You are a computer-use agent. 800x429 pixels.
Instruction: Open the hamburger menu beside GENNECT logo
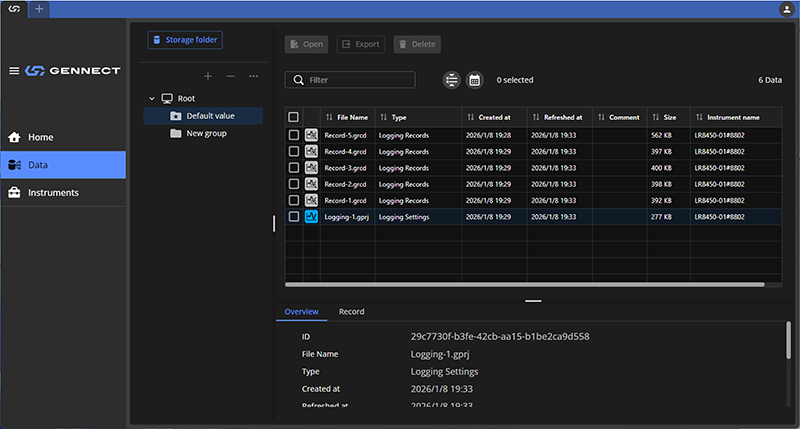tap(14, 70)
